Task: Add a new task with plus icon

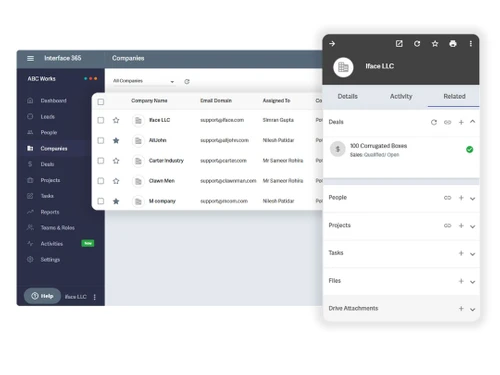Action: [x=461, y=253]
